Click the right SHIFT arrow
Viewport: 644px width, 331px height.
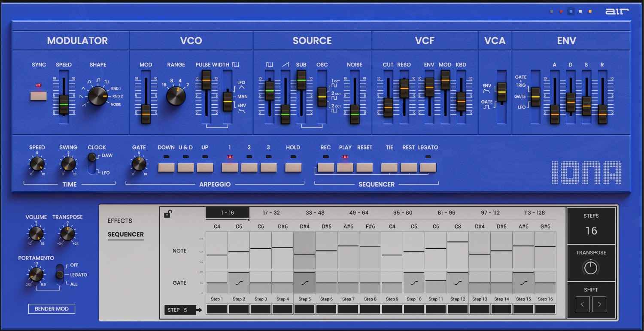tap(600, 304)
